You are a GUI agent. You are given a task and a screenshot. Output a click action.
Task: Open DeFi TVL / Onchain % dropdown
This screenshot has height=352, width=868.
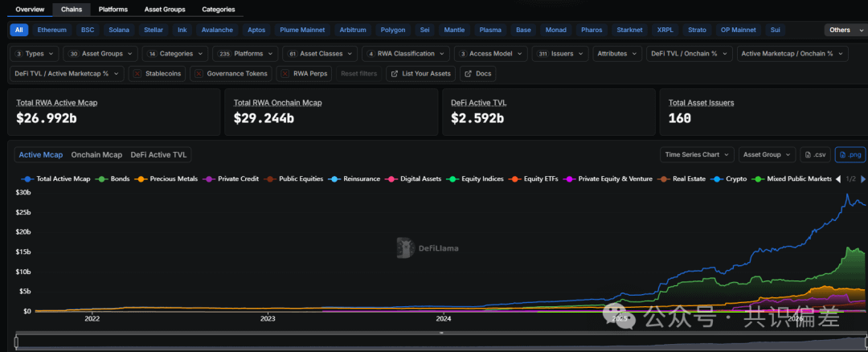pos(690,54)
